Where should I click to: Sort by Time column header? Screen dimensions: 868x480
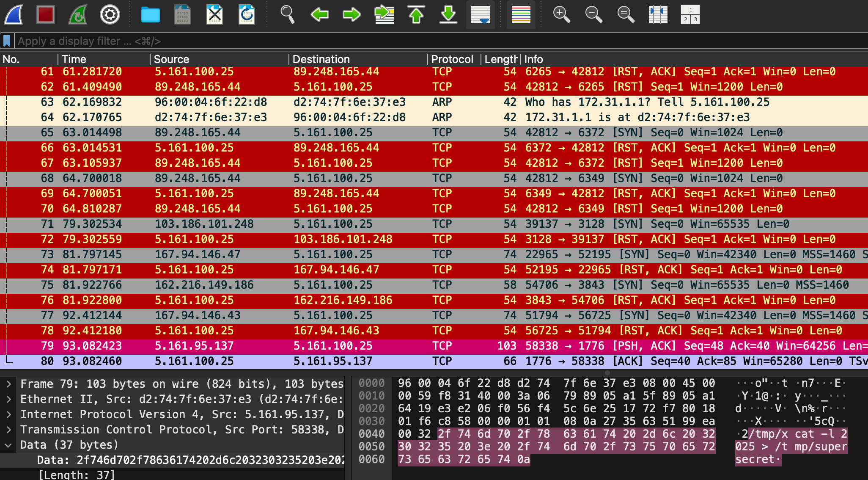point(104,59)
